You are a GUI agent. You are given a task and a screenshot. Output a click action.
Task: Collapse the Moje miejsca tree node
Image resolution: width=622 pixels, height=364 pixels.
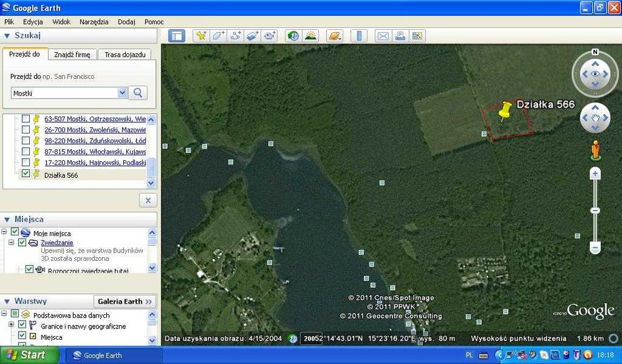coord(4,232)
